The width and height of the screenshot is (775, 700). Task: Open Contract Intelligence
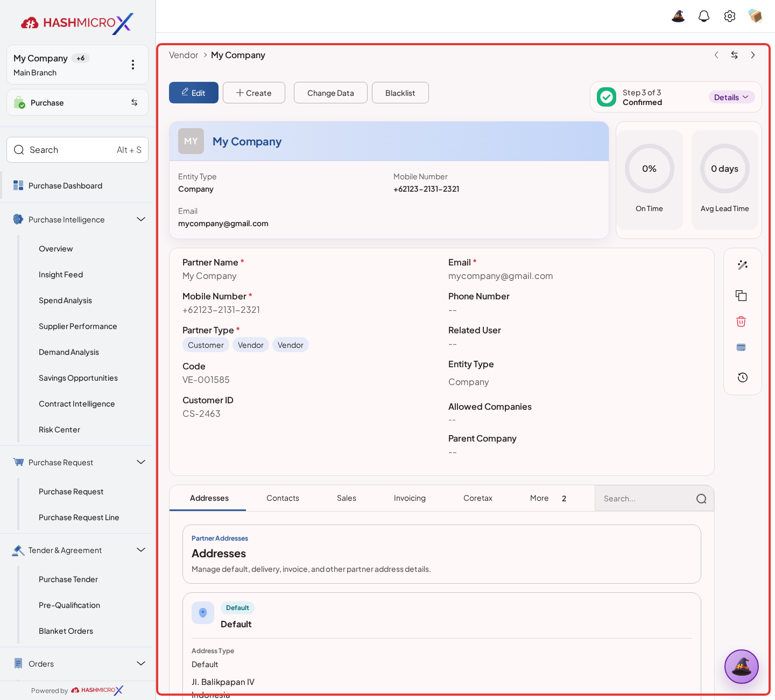(77, 404)
